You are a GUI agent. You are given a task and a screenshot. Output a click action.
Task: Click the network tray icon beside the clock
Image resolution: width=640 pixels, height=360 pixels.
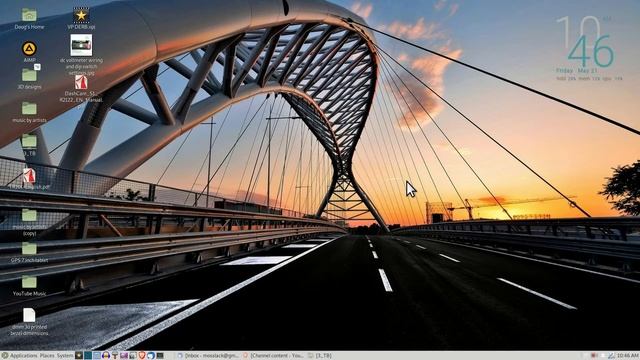pyautogui.click(x=611, y=356)
